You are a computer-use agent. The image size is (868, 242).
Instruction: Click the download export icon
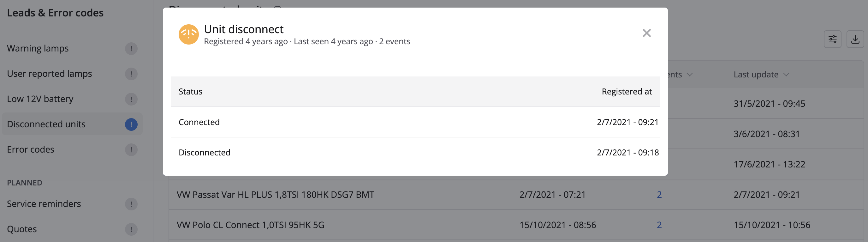coord(855,39)
